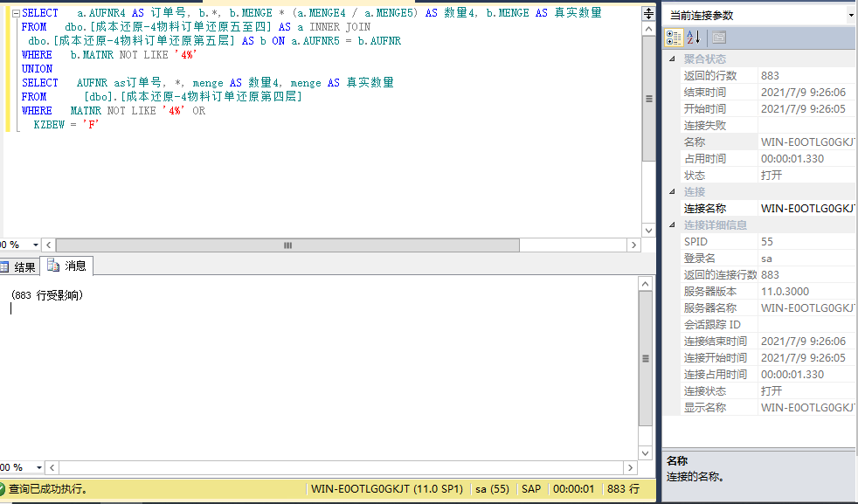Open the messages pane zoom dropdown
Screen dimensions: 858x504
coord(38,467)
